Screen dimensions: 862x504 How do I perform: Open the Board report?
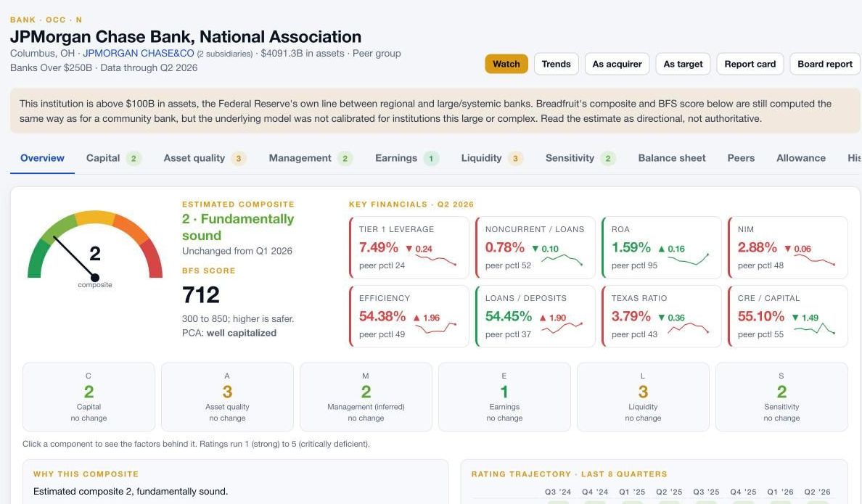824,64
